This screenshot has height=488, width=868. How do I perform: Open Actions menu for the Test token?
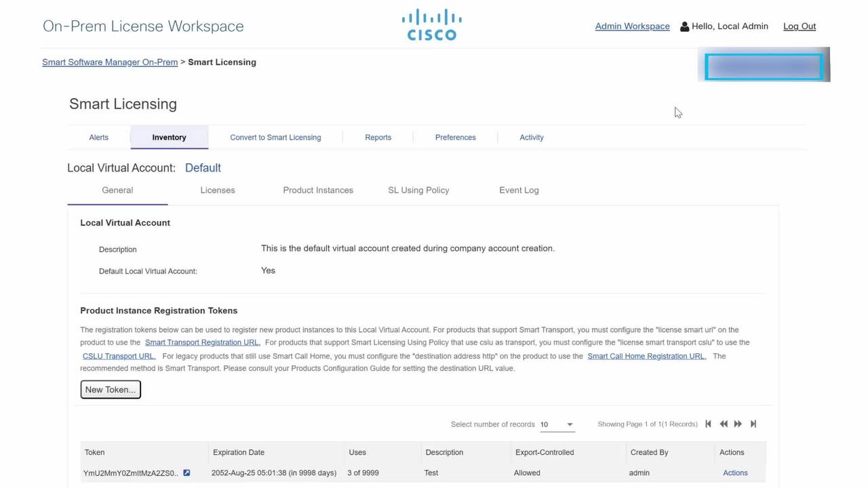pyautogui.click(x=735, y=473)
